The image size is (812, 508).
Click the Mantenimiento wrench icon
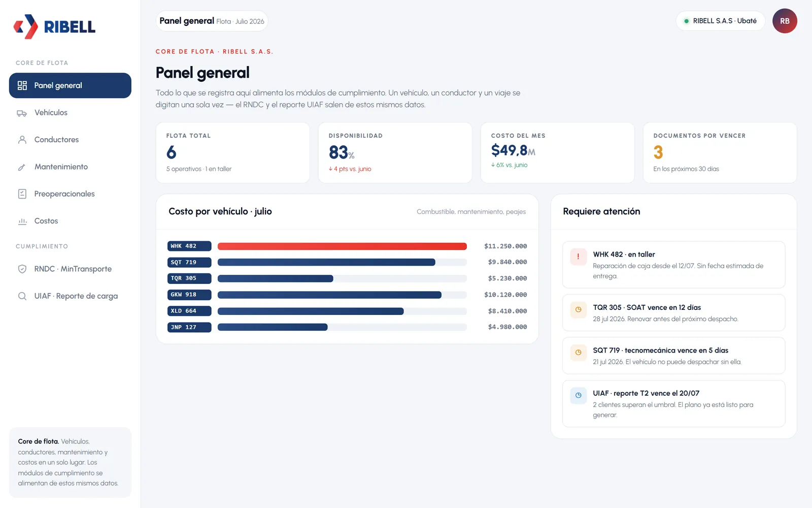pyautogui.click(x=22, y=167)
